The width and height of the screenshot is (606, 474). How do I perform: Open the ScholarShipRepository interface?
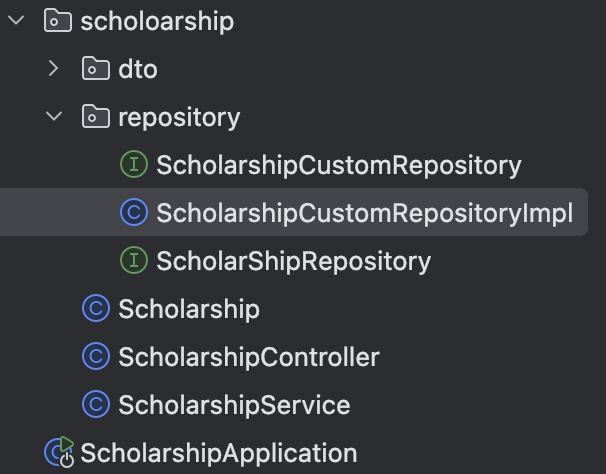294,261
